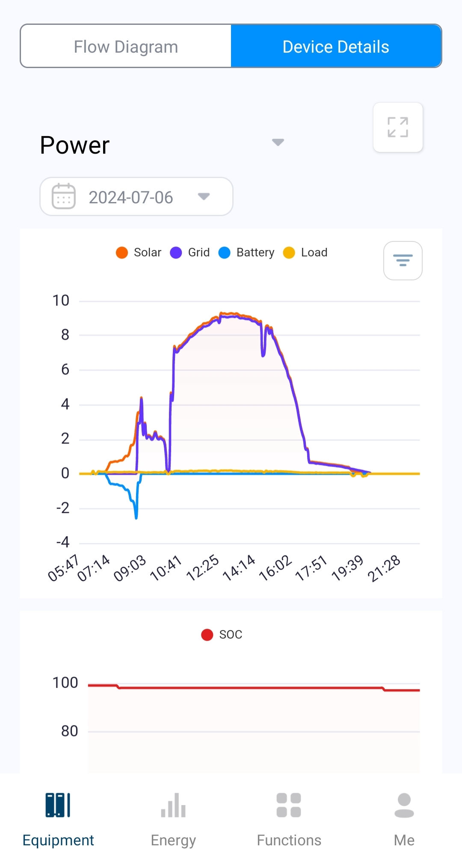
Task: Expand the Power metric dropdown arrow
Action: 278,142
